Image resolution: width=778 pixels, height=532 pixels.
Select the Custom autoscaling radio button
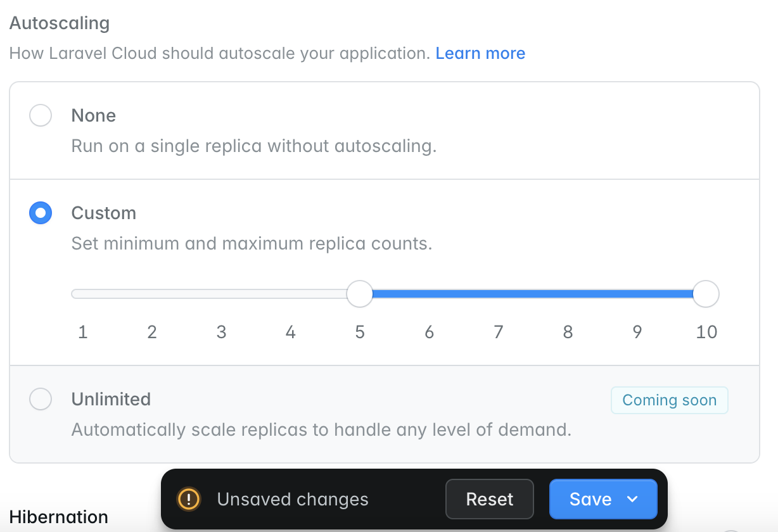tap(41, 213)
